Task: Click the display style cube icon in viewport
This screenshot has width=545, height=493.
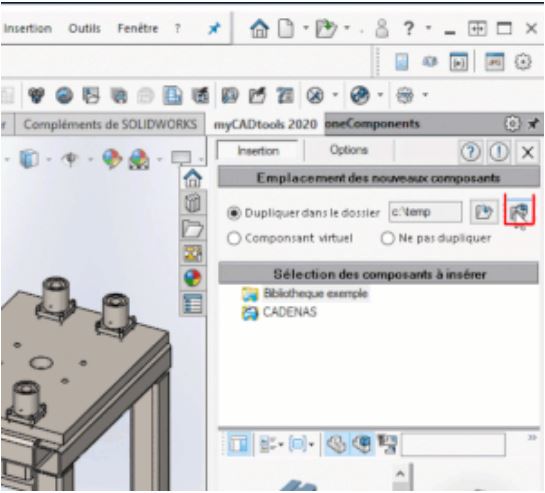Action: [29, 159]
